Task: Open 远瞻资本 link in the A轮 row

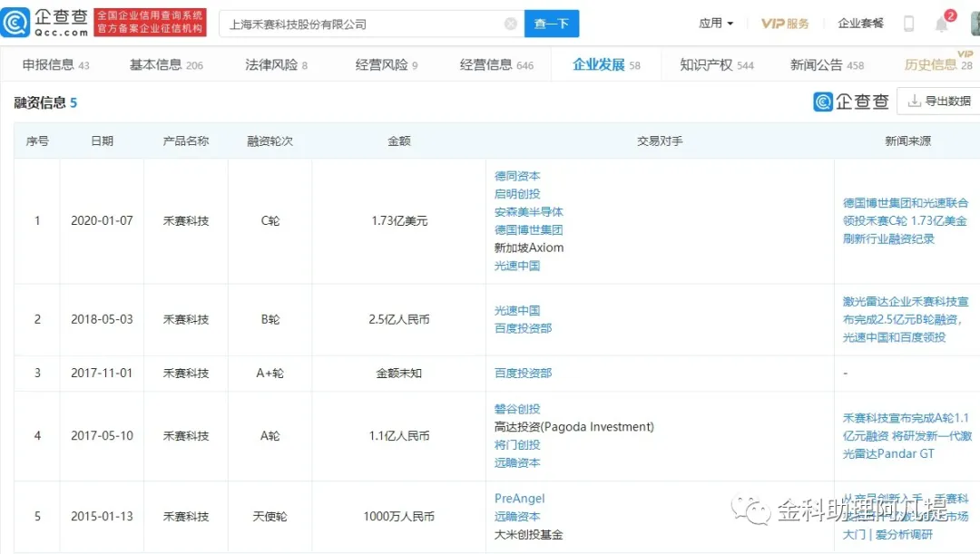Action: pyautogui.click(x=517, y=462)
